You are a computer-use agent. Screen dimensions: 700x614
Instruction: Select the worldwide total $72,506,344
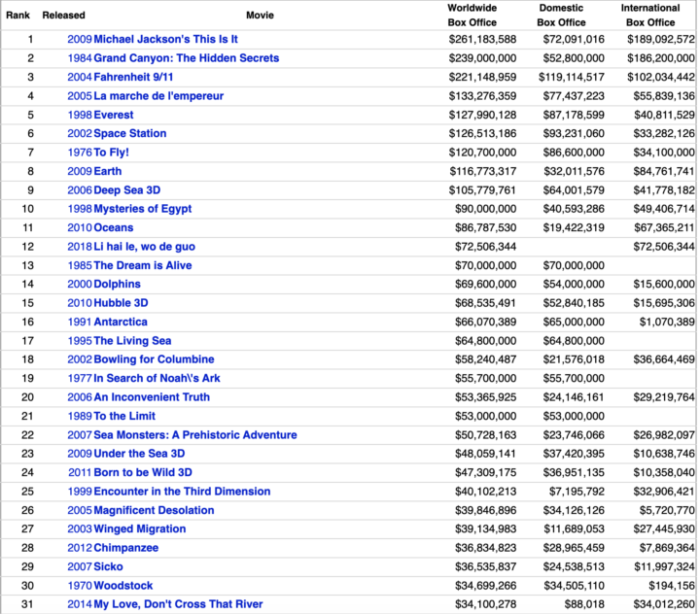(486, 247)
